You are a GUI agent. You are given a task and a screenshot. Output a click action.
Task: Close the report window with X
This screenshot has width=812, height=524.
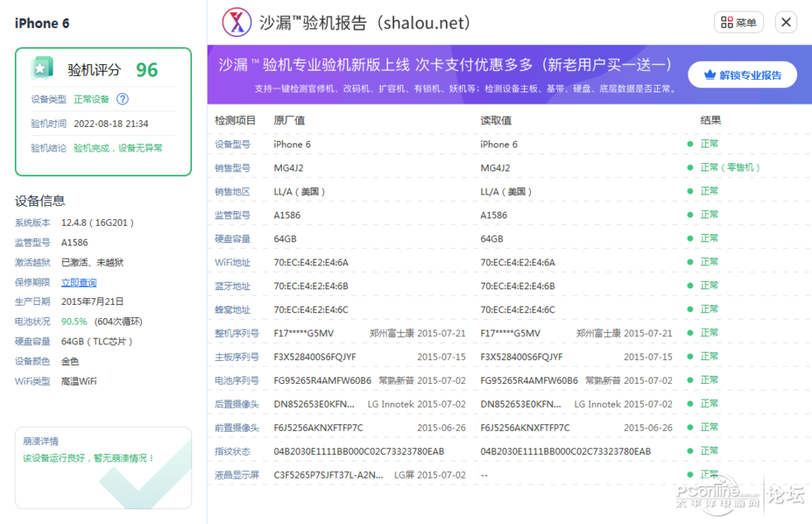786,22
